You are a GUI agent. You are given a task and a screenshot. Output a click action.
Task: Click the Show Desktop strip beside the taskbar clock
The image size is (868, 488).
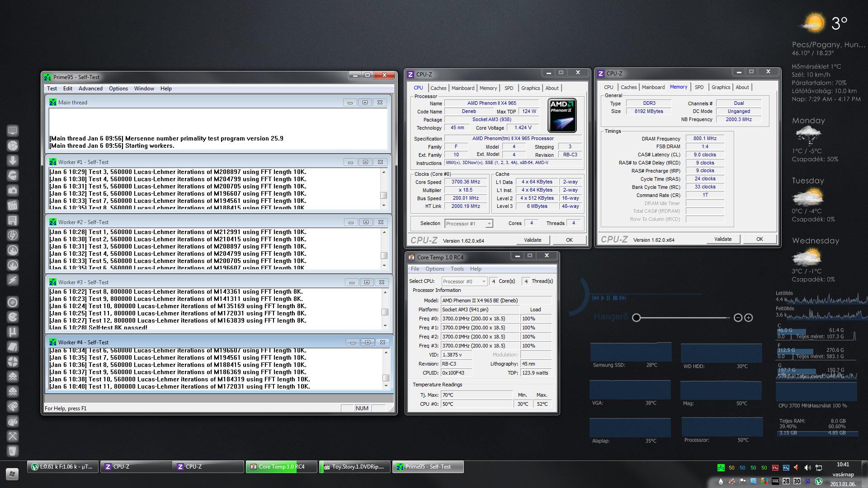[x=865, y=474]
